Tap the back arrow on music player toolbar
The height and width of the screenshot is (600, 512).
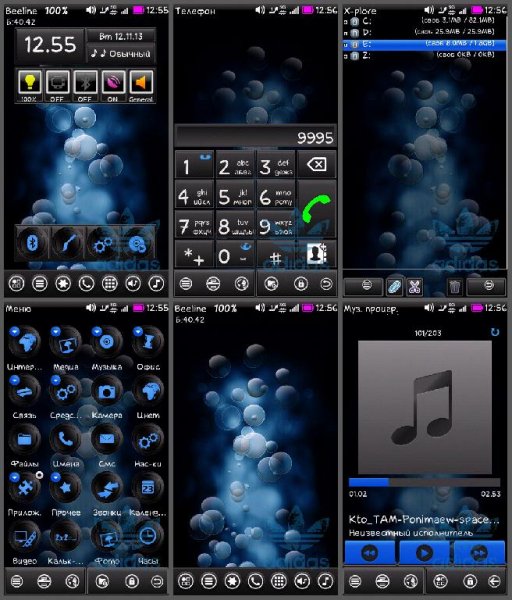[x=494, y=582]
